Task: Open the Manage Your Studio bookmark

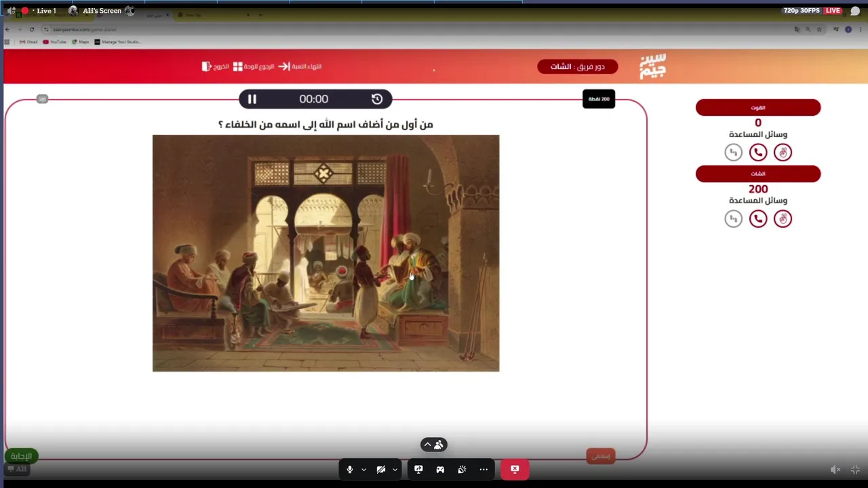Action: point(118,42)
